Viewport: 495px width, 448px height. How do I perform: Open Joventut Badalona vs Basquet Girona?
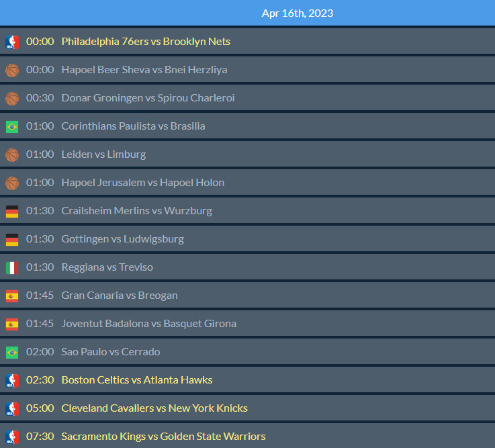coord(148,323)
